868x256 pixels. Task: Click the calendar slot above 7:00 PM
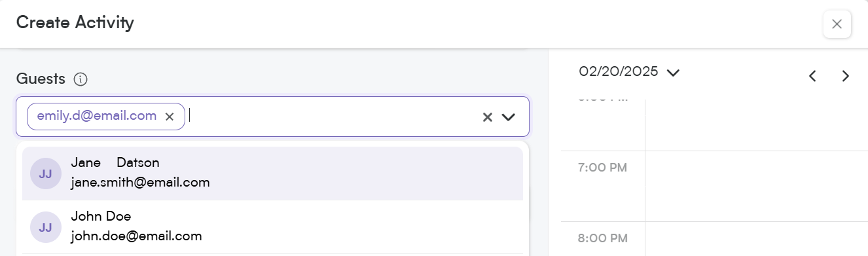(x=756, y=125)
